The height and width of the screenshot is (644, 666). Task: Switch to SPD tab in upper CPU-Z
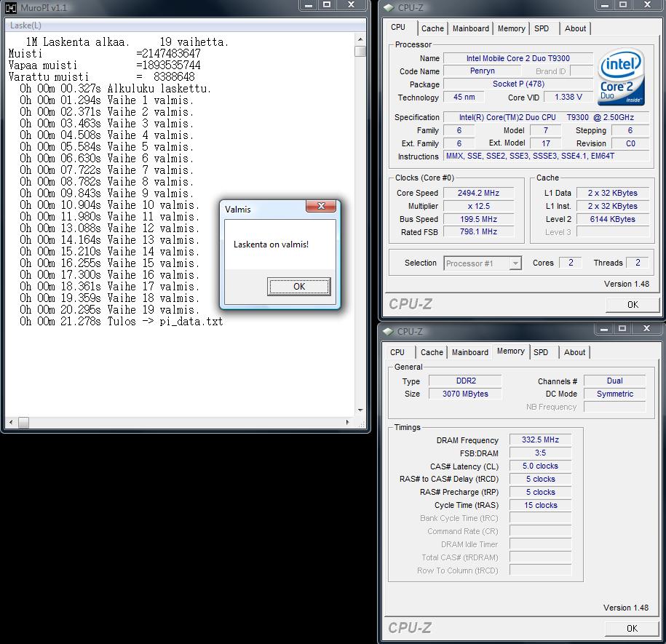pos(542,28)
